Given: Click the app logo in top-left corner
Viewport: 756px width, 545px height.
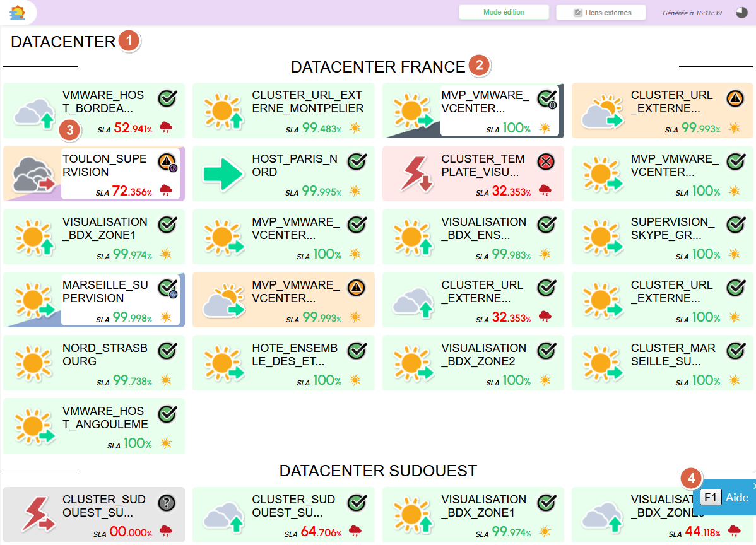Looking at the screenshot, I should click(18, 13).
